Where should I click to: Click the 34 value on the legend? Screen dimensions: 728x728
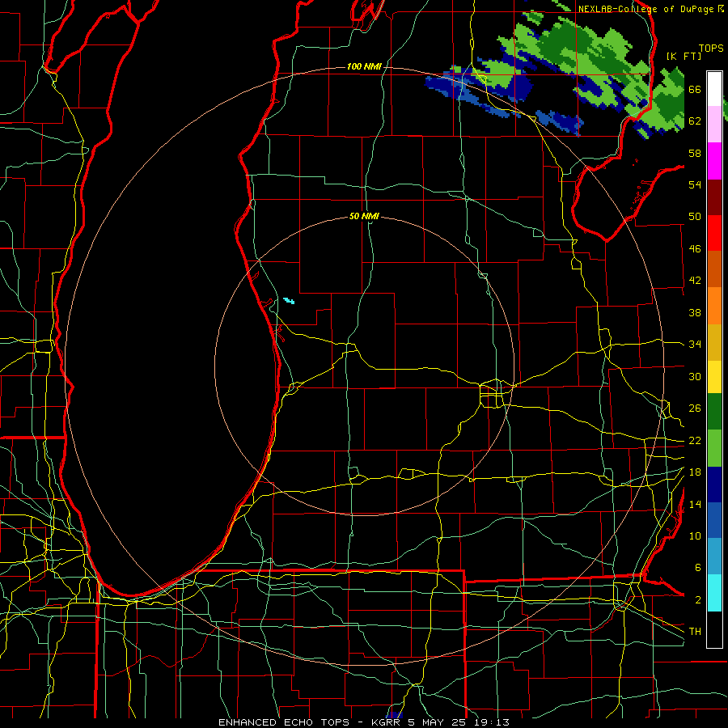pos(695,345)
